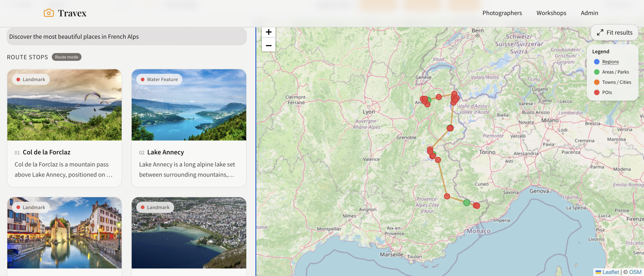644x276 pixels.
Task: Open the Col de la Forclaz photo
Action: pos(64,105)
